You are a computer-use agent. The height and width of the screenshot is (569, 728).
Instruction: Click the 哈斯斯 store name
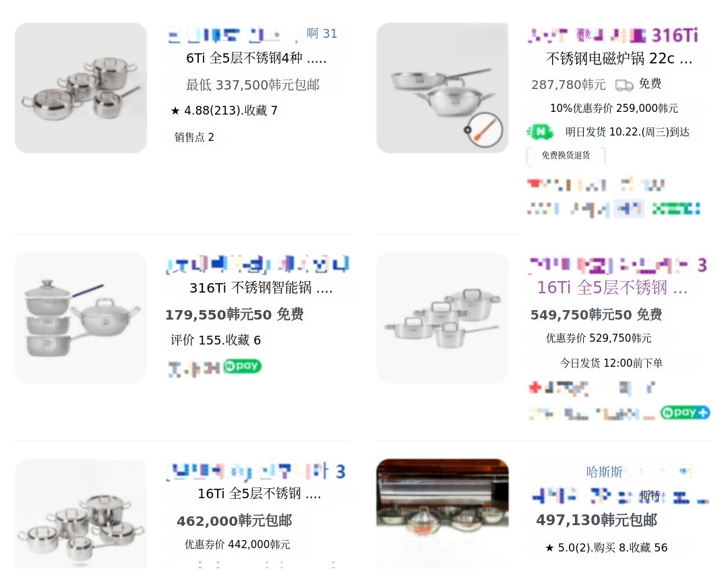tap(604, 472)
